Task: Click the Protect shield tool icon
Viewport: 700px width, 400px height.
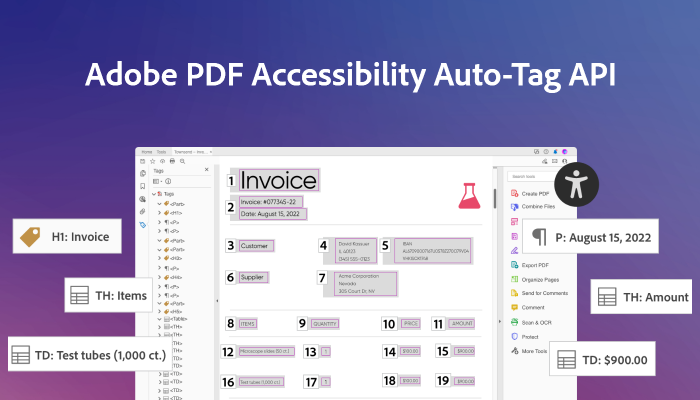Action: coord(514,337)
